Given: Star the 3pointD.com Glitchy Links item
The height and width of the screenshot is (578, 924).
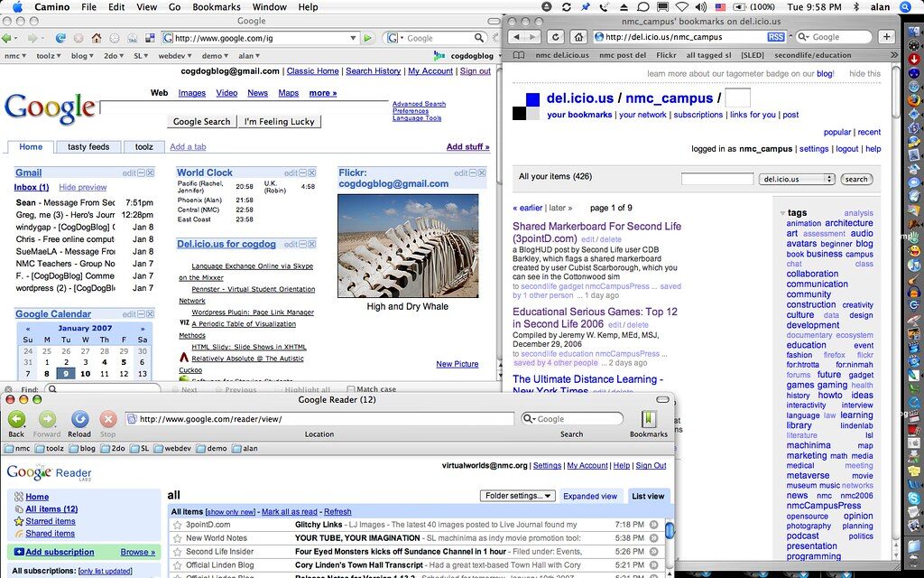Looking at the screenshot, I should (x=177, y=525).
